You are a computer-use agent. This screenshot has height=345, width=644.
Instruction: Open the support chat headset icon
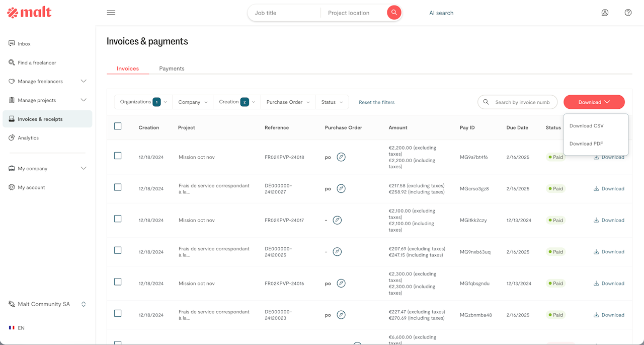605,13
